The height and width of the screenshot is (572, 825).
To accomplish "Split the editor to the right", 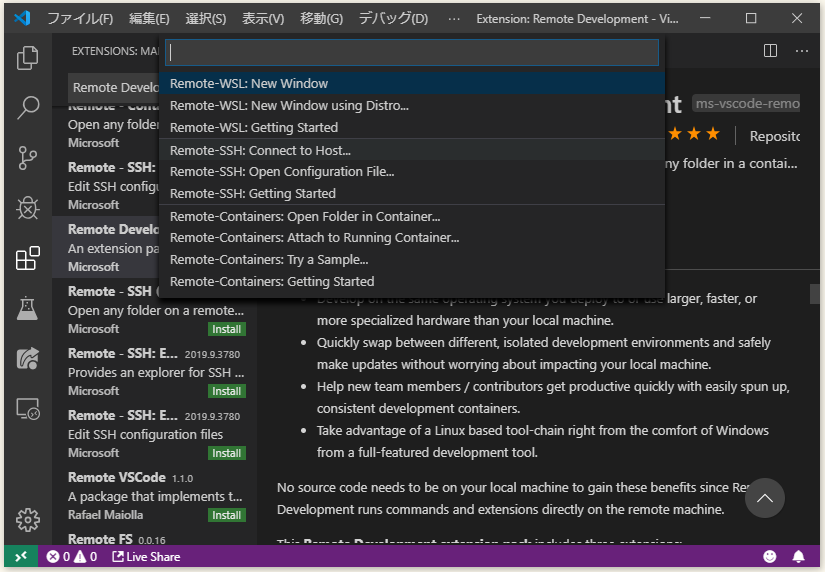I will [x=770, y=51].
